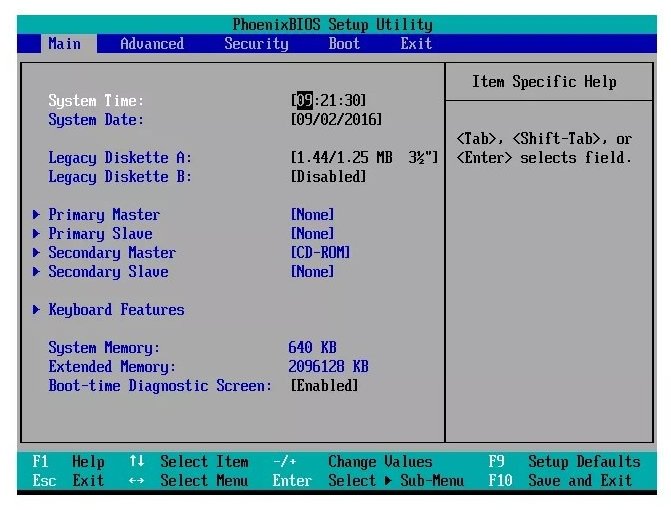The height and width of the screenshot is (510, 671).
Task: Toggle the Boot-time Diagnostic Screen Enabled value
Action: click(324, 385)
